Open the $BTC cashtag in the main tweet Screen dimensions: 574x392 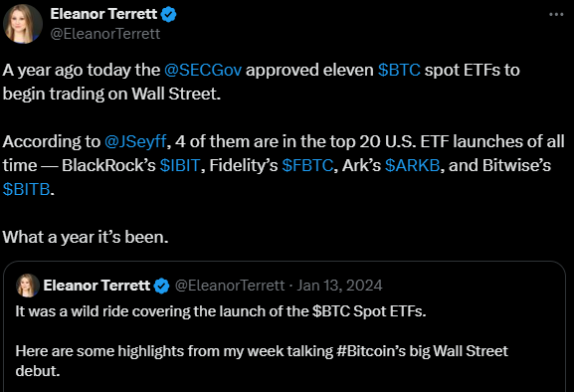click(x=399, y=70)
